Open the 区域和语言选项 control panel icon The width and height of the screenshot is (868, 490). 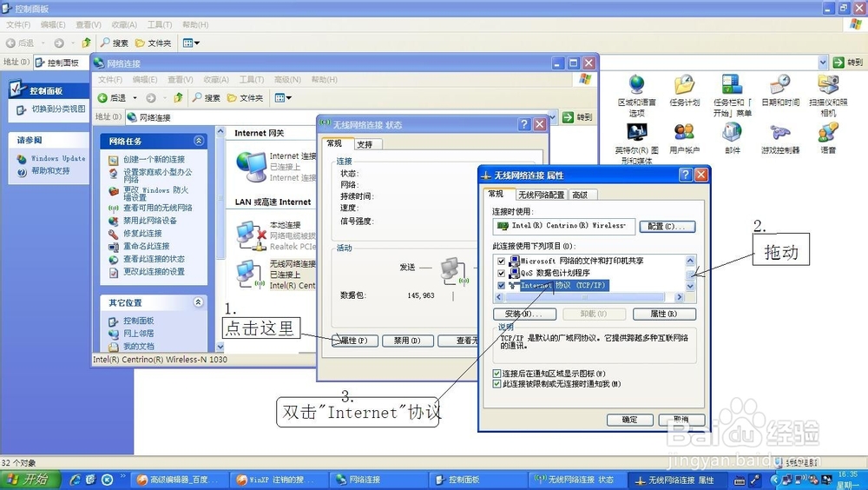coord(636,85)
